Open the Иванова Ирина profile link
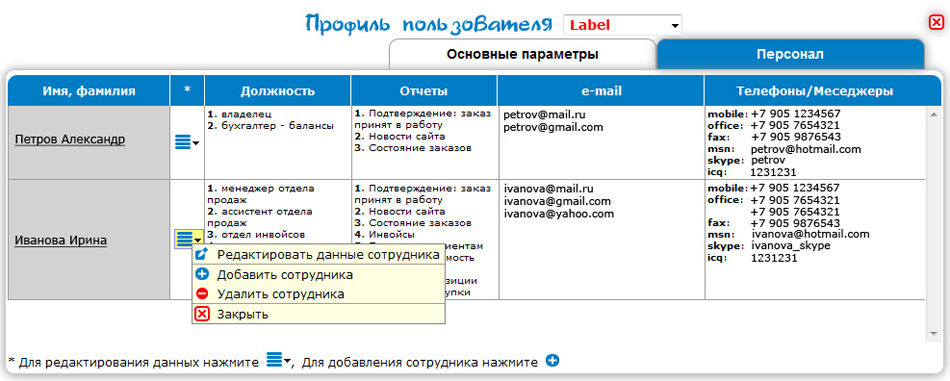 pos(61,240)
